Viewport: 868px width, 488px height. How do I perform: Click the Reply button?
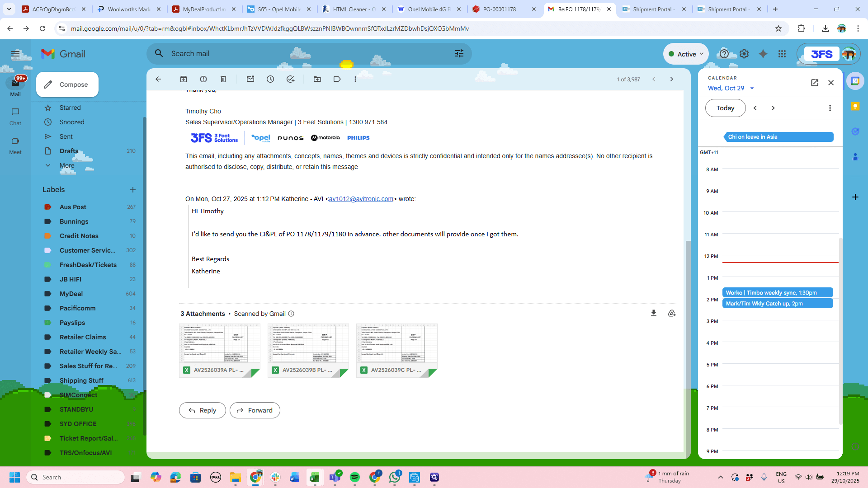tap(203, 410)
